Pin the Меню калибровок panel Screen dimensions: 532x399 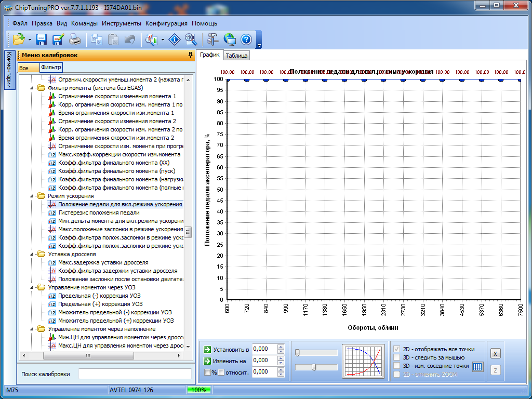[x=190, y=55]
